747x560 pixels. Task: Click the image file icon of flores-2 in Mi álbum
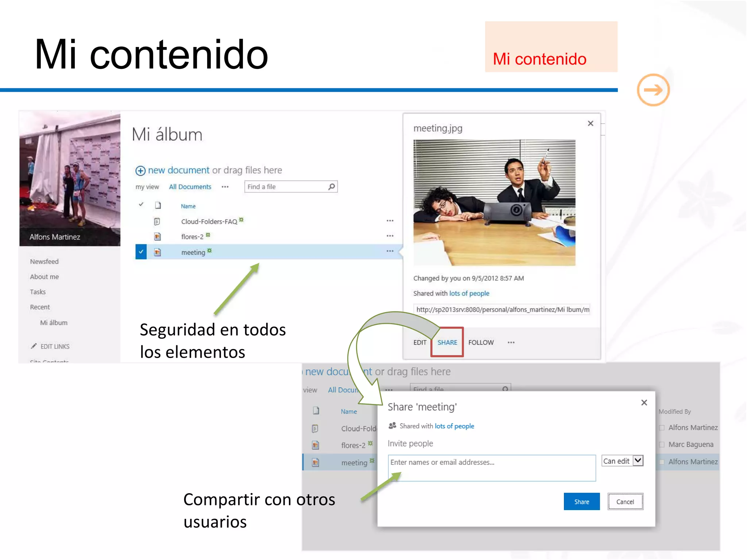click(157, 237)
